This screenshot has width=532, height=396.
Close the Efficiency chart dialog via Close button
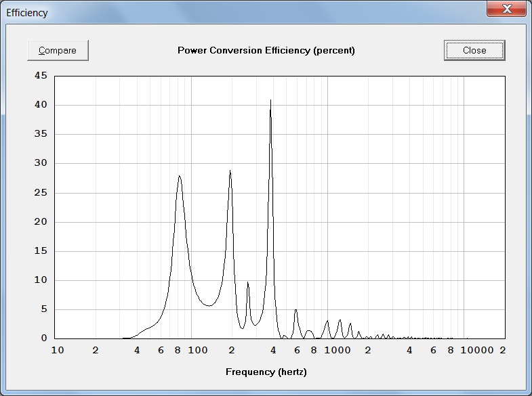tap(474, 51)
